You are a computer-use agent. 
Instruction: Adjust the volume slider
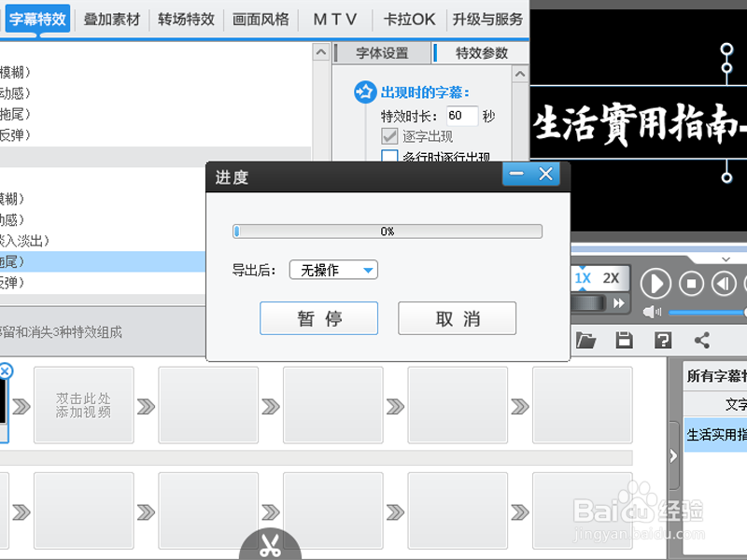tap(708, 313)
